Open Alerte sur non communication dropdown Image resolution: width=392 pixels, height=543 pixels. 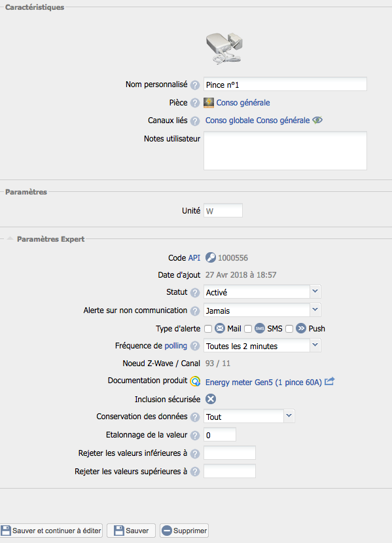[262, 310]
